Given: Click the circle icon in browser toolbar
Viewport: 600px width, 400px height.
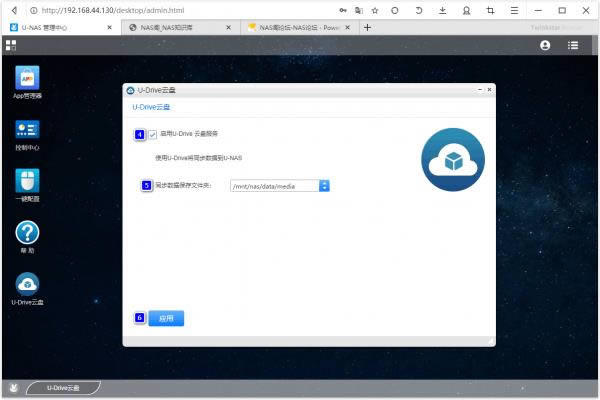Looking at the screenshot, I should [395, 10].
